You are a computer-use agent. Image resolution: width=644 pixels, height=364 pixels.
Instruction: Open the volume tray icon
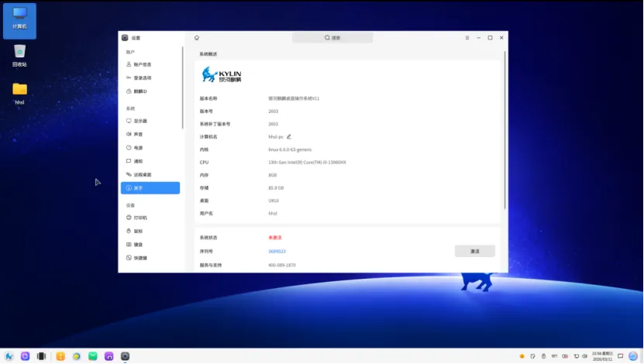tap(585, 356)
